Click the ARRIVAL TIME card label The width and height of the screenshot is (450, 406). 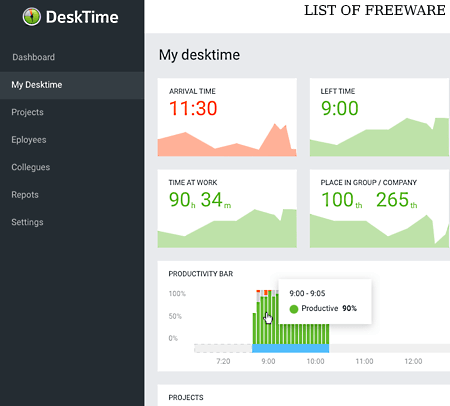coord(192,91)
